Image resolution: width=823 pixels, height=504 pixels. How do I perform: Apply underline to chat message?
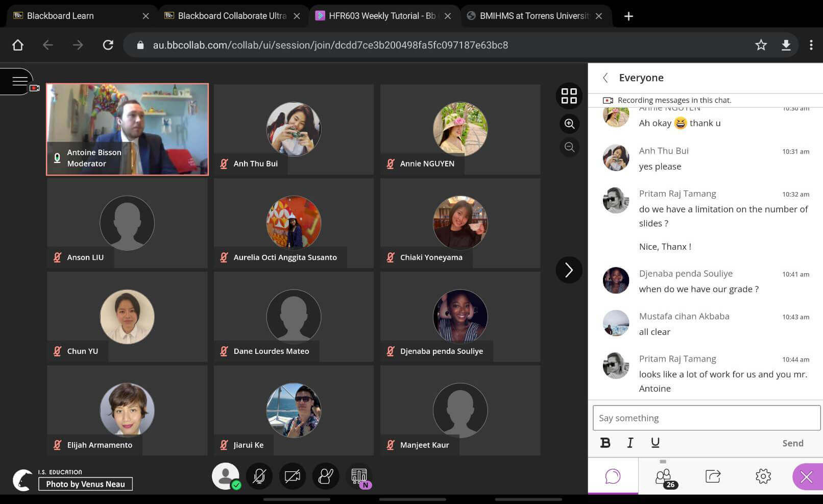click(655, 443)
